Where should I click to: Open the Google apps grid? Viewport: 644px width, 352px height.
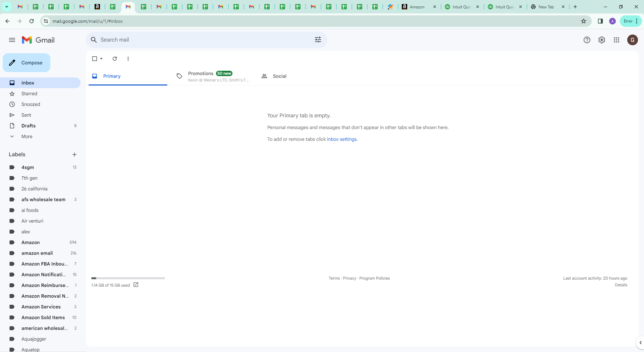pos(616,40)
